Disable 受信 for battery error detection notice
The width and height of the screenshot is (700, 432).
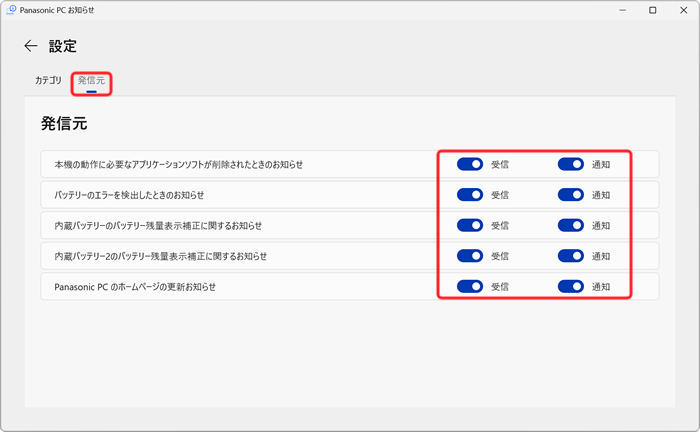pyautogui.click(x=470, y=195)
